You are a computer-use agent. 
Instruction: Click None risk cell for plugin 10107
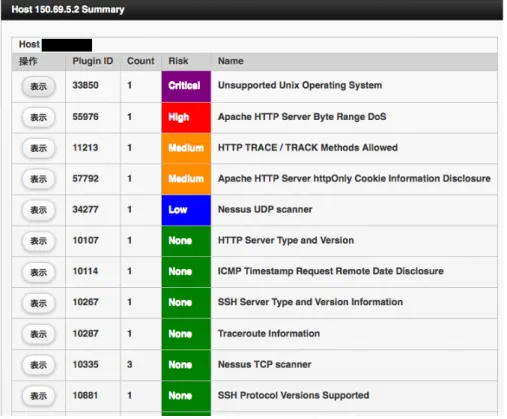[186, 241]
